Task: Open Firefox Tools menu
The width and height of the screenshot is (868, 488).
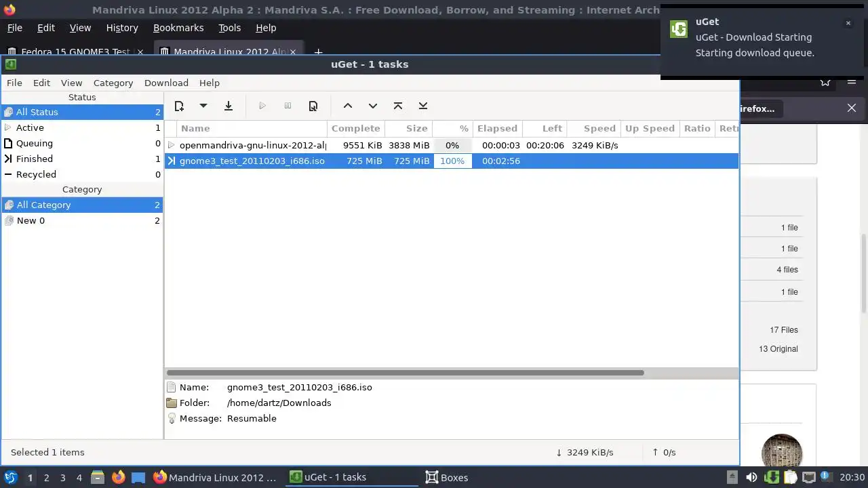Action: tap(229, 28)
